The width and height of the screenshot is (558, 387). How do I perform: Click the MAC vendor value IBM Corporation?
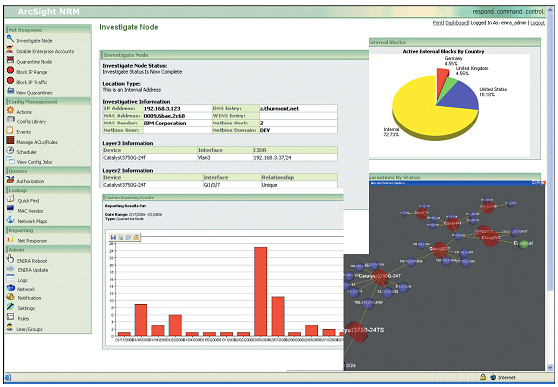point(165,123)
